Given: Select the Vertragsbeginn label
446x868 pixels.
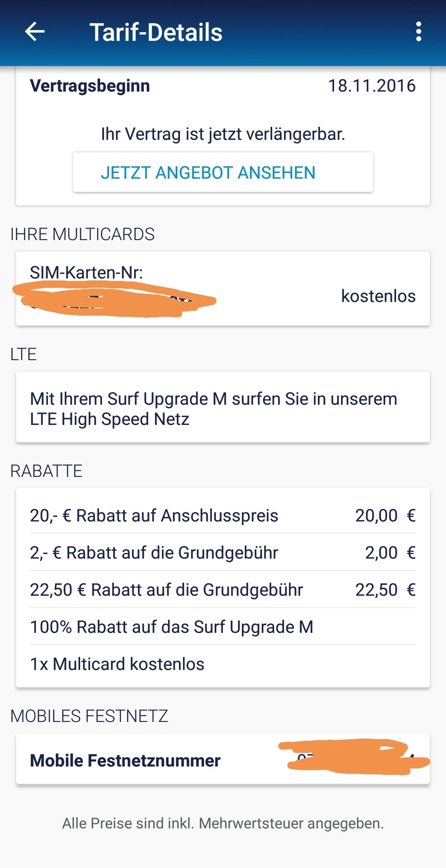Looking at the screenshot, I should (90, 86).
